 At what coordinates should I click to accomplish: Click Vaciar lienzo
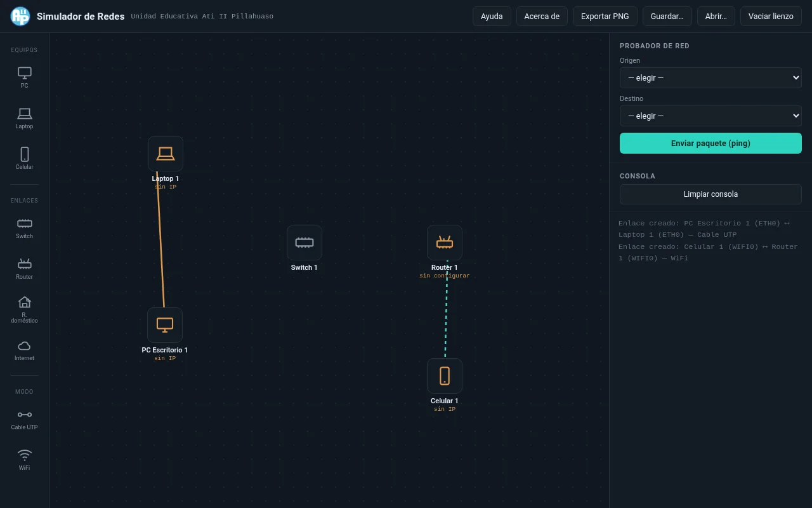pyautogui.click(x=771, y=17)
